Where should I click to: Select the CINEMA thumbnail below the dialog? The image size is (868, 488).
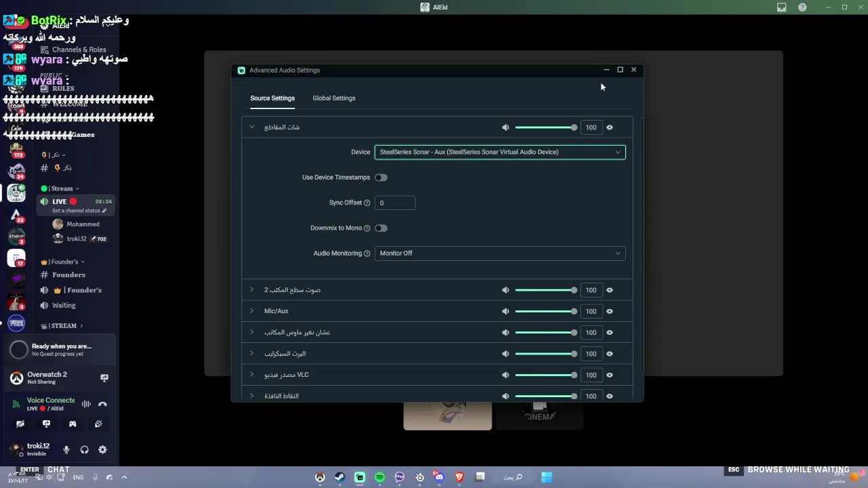(x=539, y=415)
